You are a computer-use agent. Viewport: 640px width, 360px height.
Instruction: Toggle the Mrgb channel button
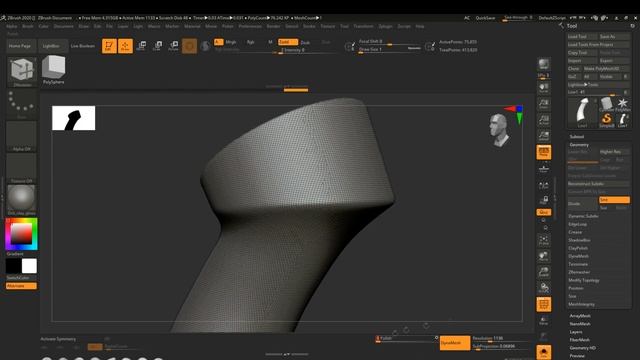[231, 42]
